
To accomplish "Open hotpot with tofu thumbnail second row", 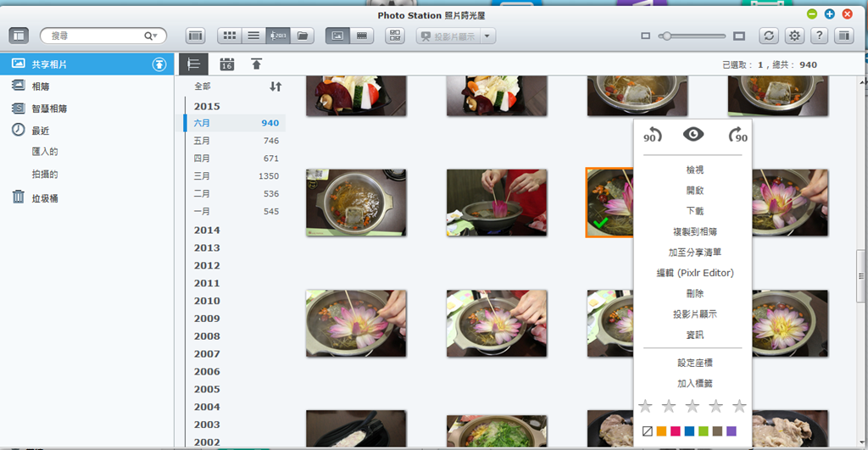I will click(356, 203).
